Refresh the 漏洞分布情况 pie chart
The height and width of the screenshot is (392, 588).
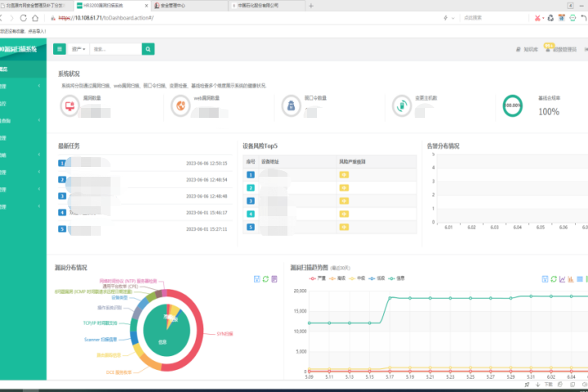pos(265,279)
